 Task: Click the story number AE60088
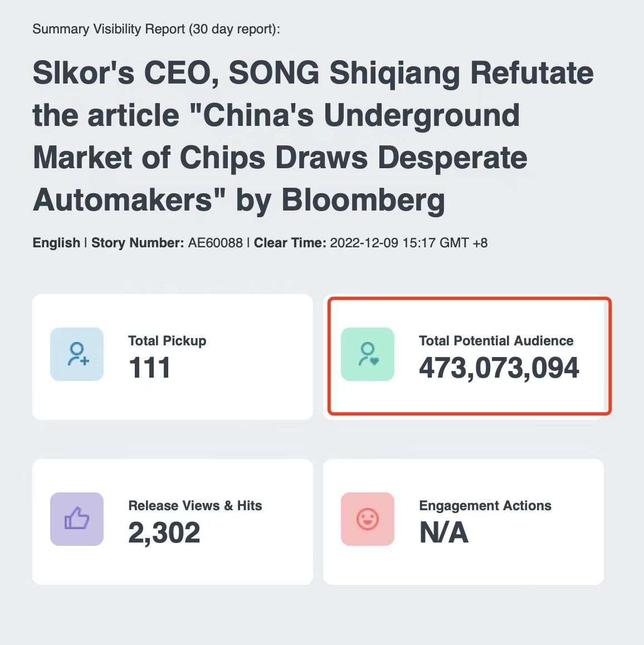pos(216,243)
